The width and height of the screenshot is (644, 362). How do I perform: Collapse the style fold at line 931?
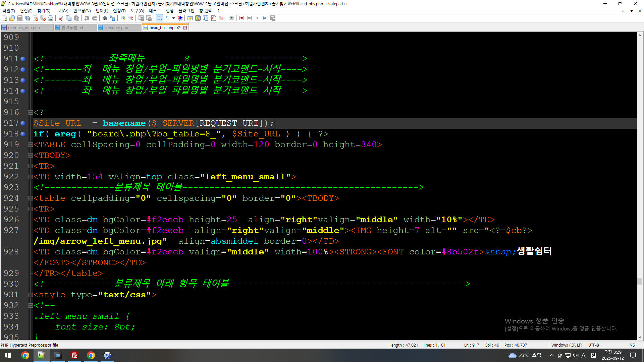(x=31, y=295)
